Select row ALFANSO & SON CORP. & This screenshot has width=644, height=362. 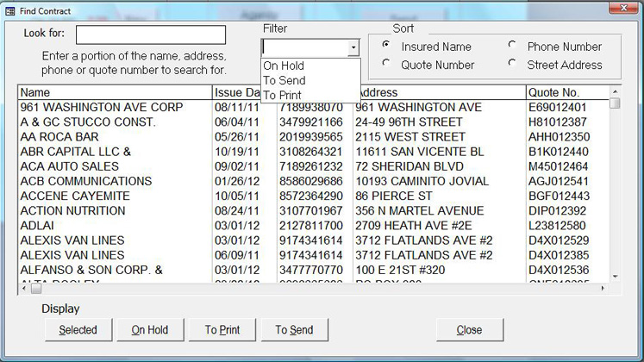click(x=314, y=270)
